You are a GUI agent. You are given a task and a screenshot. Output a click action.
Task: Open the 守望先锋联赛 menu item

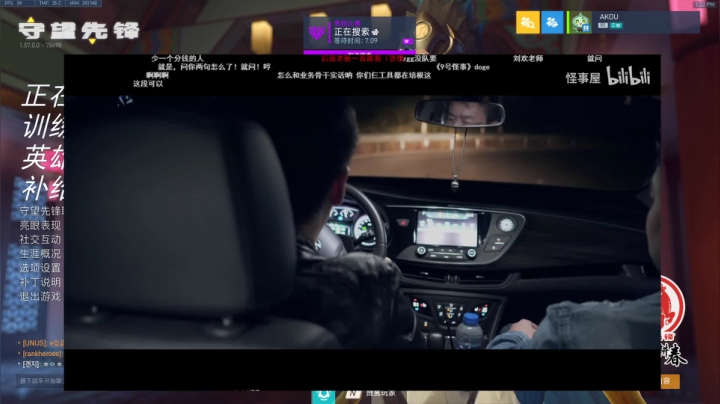tap(42, 211)
